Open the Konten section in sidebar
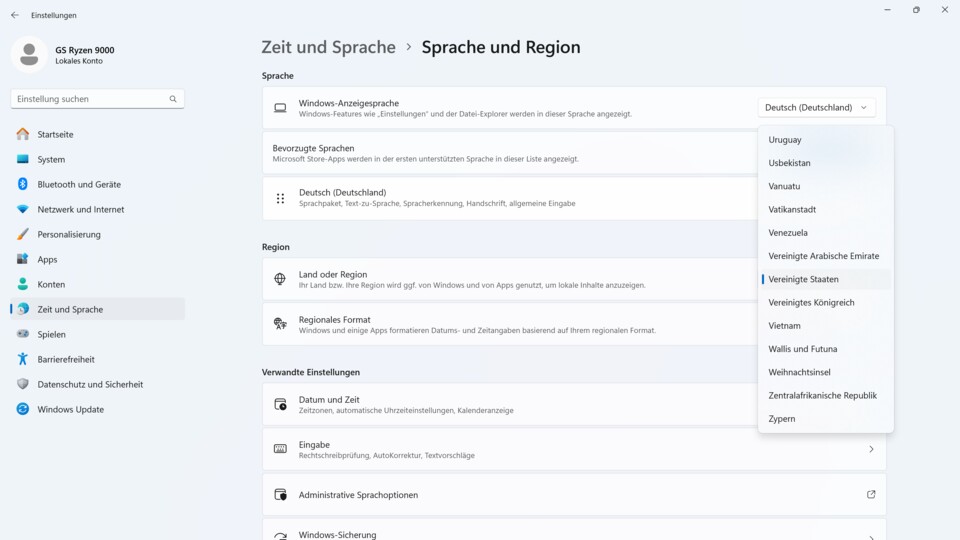The width and height of the screenshot is (960, 540). [x=51, y=284]
